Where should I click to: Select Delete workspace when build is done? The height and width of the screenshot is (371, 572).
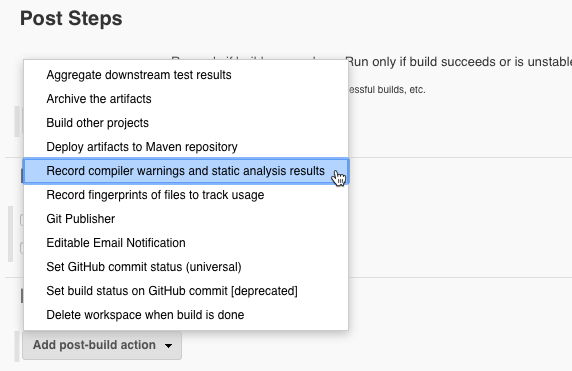coord(186,315)
